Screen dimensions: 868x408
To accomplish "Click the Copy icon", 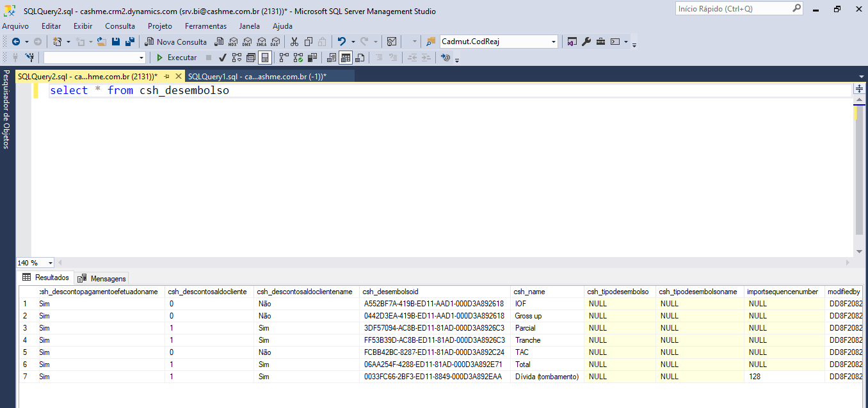I will pyautogui.click(x=308, y=42).
